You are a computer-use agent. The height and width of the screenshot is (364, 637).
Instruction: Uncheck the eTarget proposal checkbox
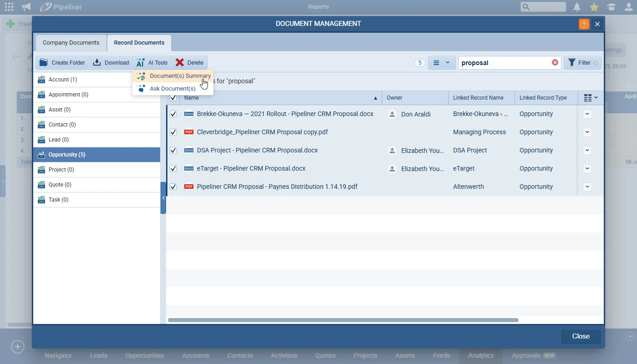coord(173,168)
